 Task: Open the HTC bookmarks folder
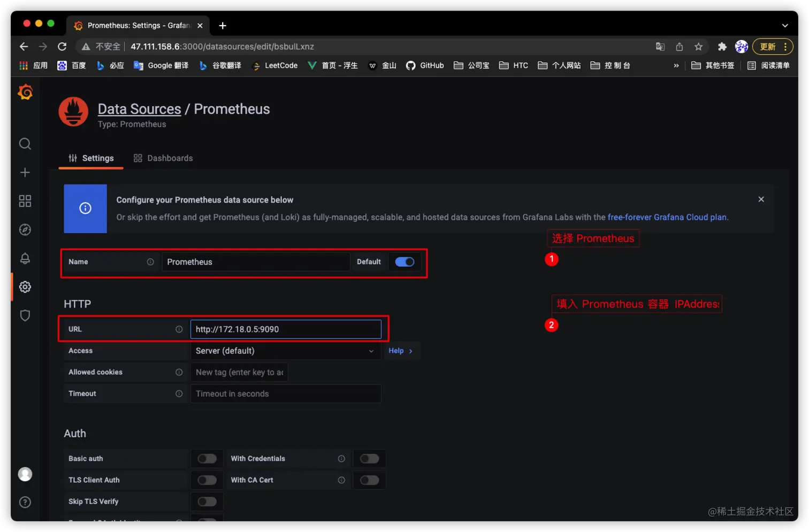pos(514,66)
